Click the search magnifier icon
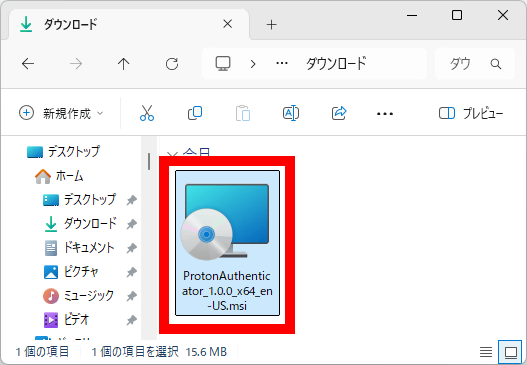Screen dimensions: 527x365 coord(496,64)
